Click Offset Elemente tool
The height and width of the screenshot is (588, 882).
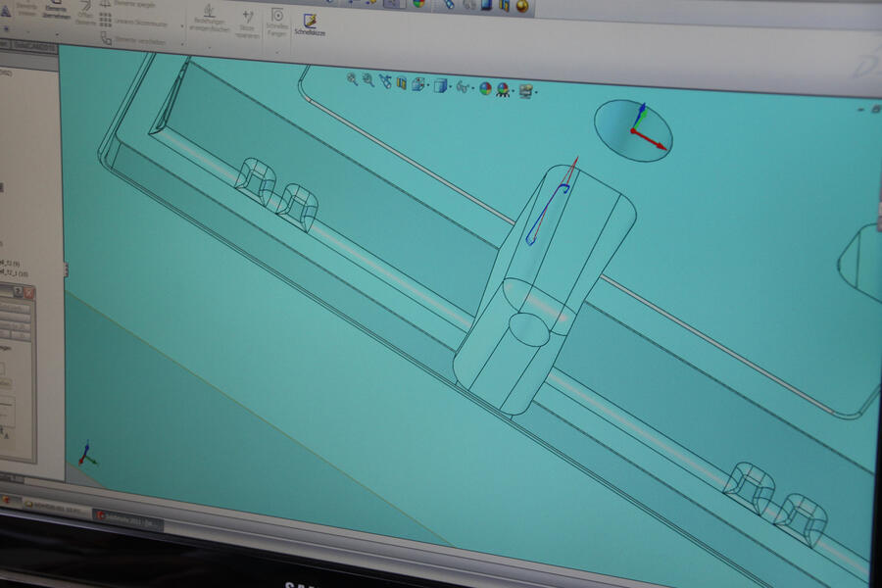coord(86,13)
